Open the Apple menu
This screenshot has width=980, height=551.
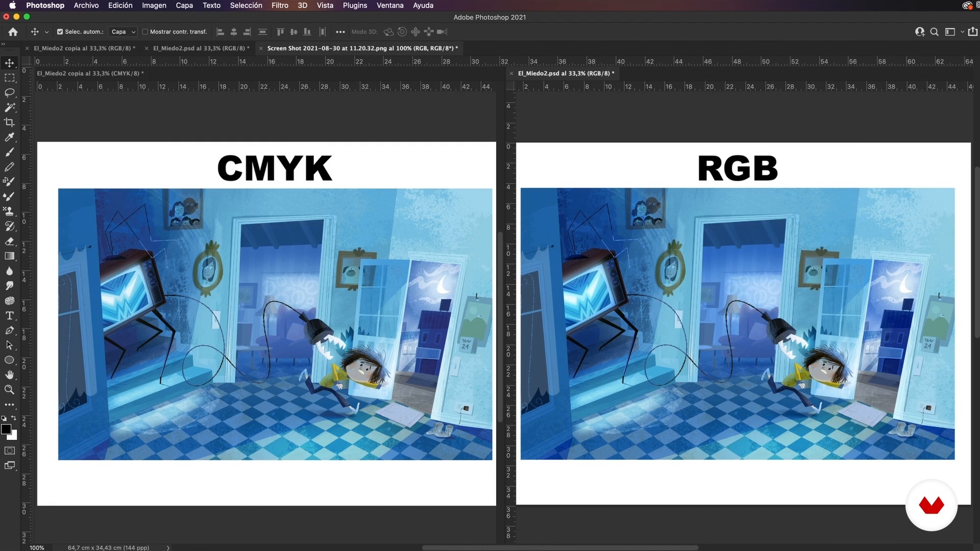12,5
